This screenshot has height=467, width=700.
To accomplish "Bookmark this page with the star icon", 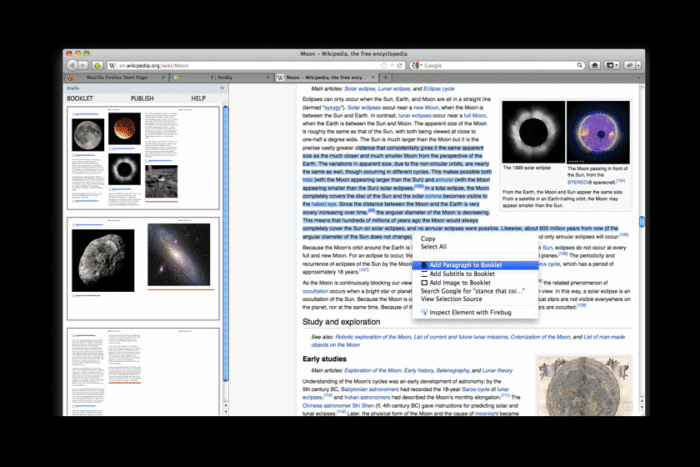I will click(383, 65).
